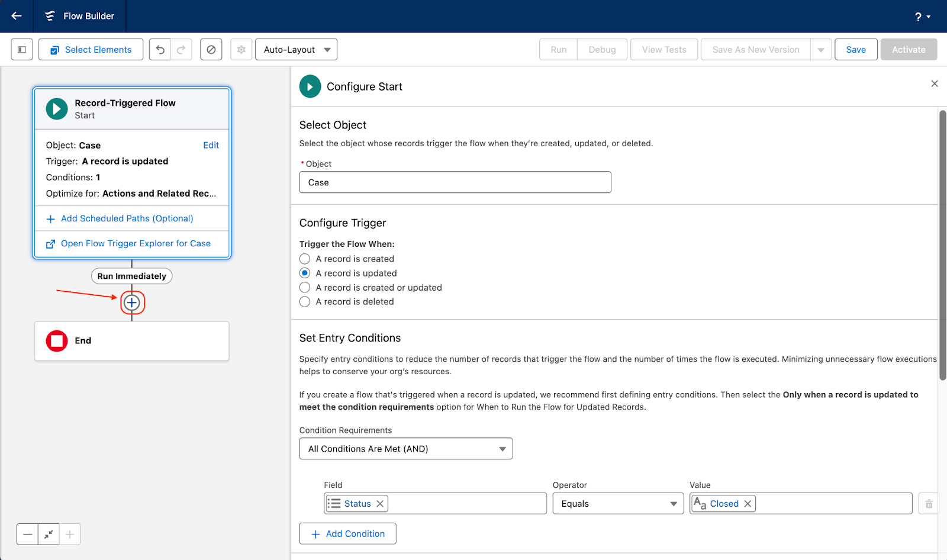This screenshot has height=560, width=947.
Task: Open the Equals operator dropdown
Action: pyautogui.click(x=617, y=504)
